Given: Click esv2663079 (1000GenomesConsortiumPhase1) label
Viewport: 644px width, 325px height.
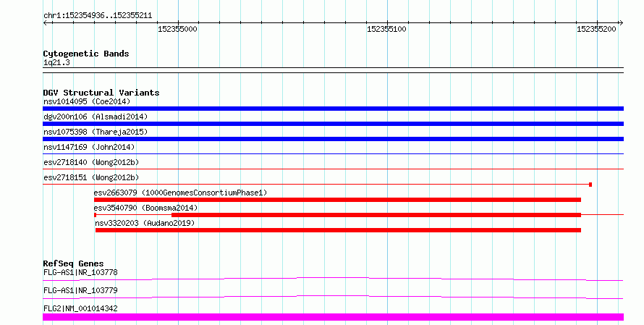Looking at the screenshot, I should (180, 193).
